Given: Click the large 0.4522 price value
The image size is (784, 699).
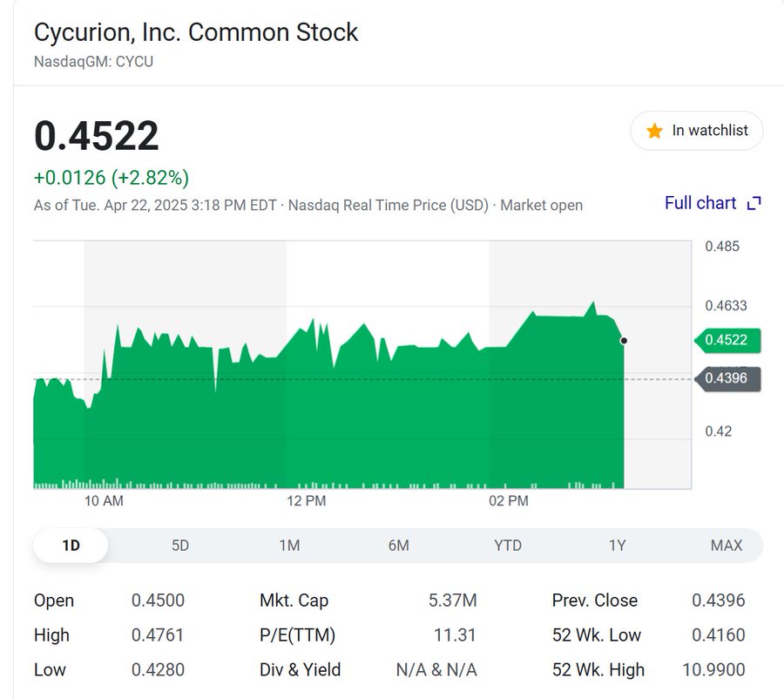Looking at the screenshot, I should tap(97, 136).
